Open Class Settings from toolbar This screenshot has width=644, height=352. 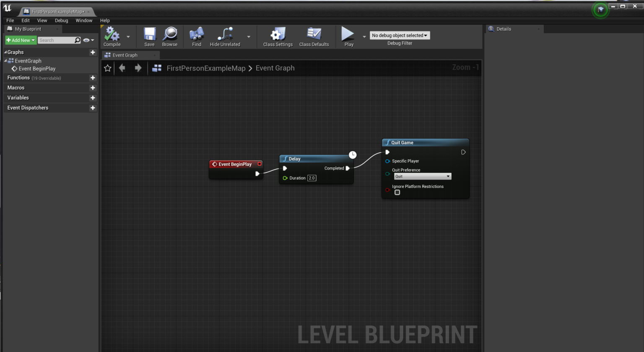(x=278, y=34)
